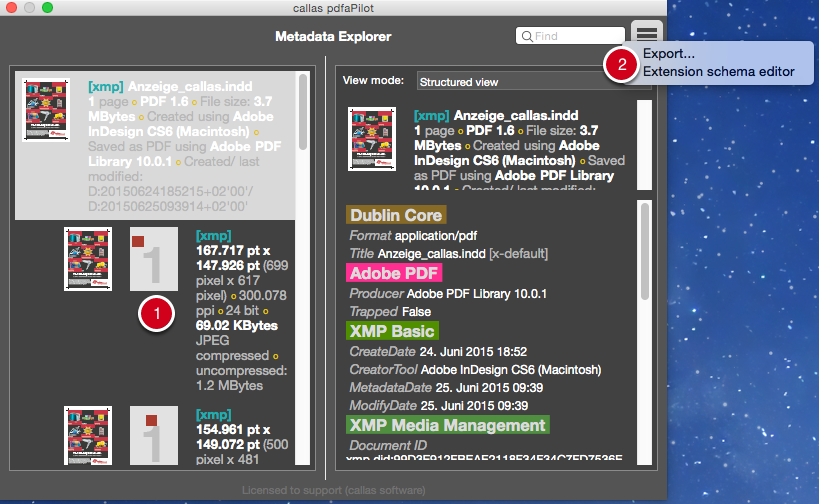819x504 pixels.
Task: Click the MetadataDate 25. Juni 2015 row
Action: click(x=446, y=388)
